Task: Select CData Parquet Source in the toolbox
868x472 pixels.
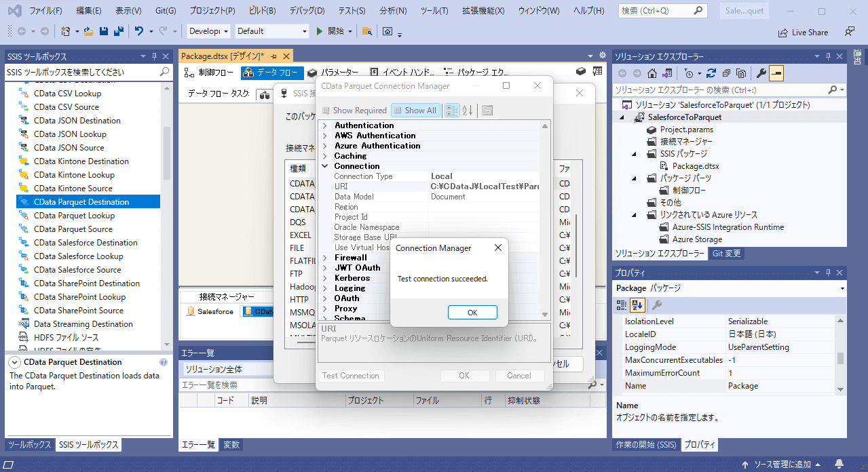Action: coord(73,229)
